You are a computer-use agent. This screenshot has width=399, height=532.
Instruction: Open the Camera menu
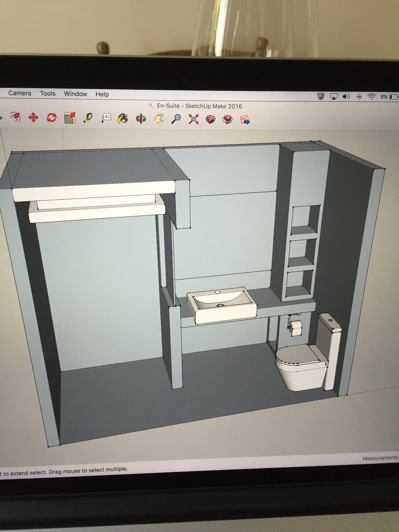click(20, 93)
